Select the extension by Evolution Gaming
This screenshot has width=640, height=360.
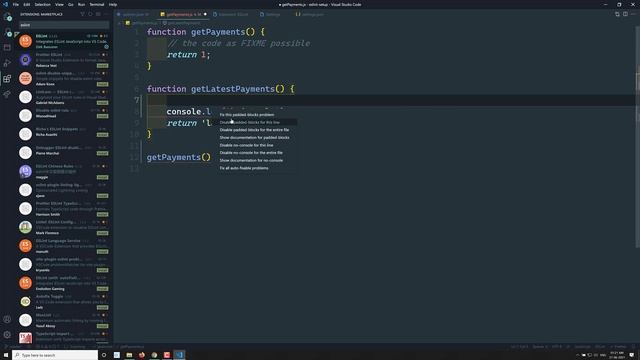pos(64,283)
